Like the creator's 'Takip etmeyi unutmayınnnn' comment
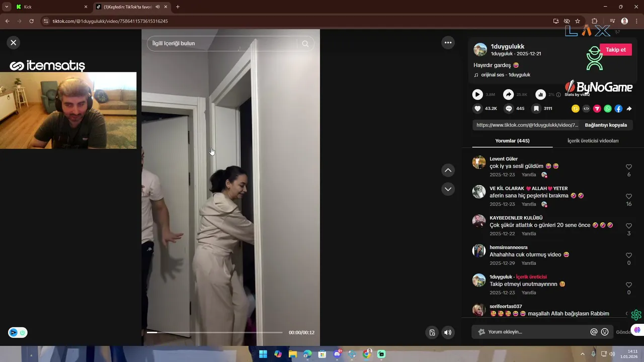This screenshot has width=644, height=362. click(x=628, y=285)
